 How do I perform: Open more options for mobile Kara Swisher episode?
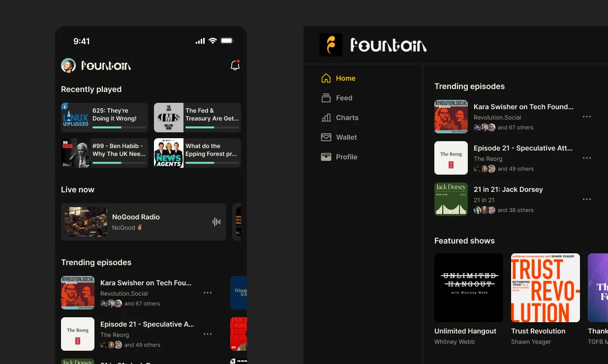208,293
